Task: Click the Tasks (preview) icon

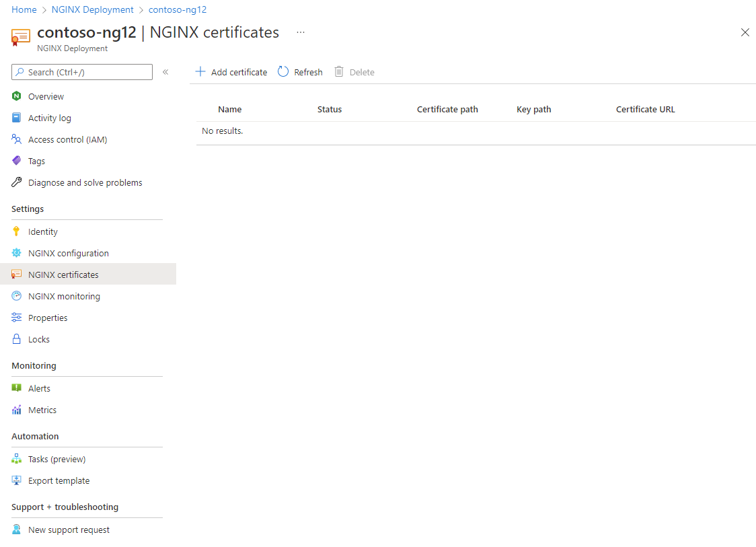Action: click(16, 459)
